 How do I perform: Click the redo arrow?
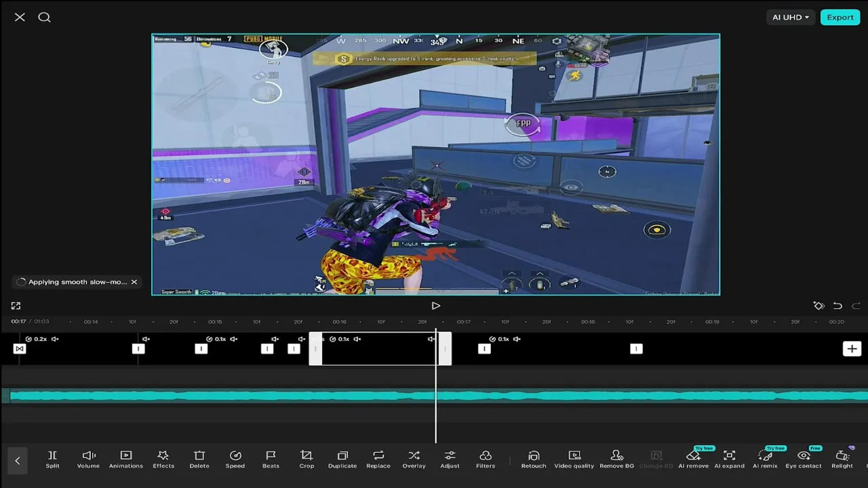856,306
